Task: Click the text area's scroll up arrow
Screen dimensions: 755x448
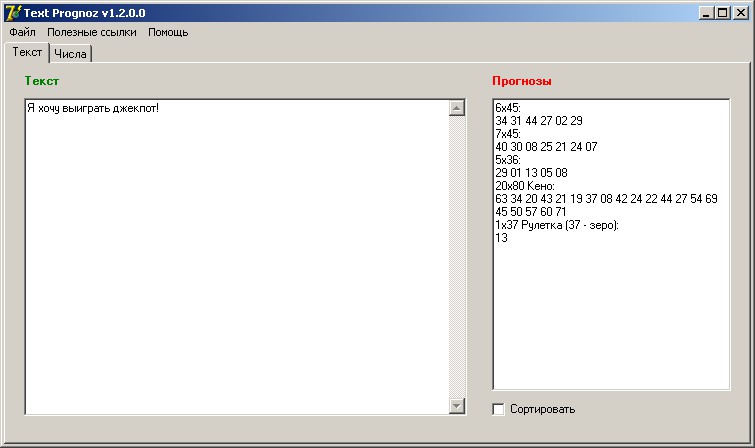Action: (456, 108)
